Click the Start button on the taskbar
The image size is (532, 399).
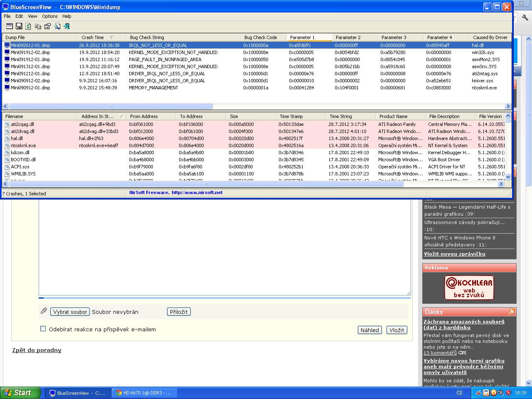(x=20, y=393)
